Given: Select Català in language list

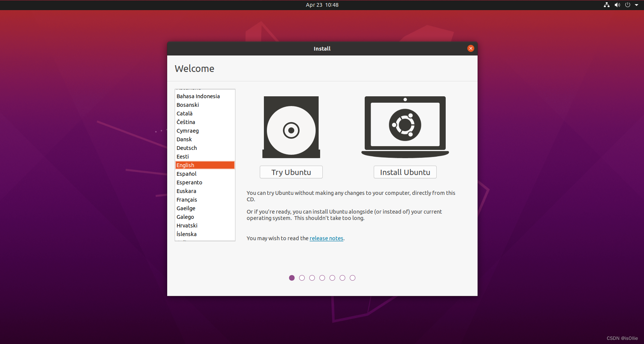Looking at the screenshot, I should [205, 114].
